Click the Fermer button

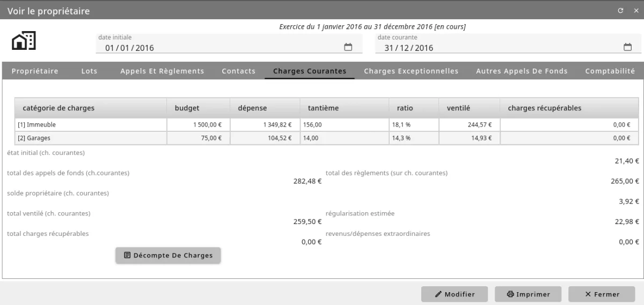602,294
